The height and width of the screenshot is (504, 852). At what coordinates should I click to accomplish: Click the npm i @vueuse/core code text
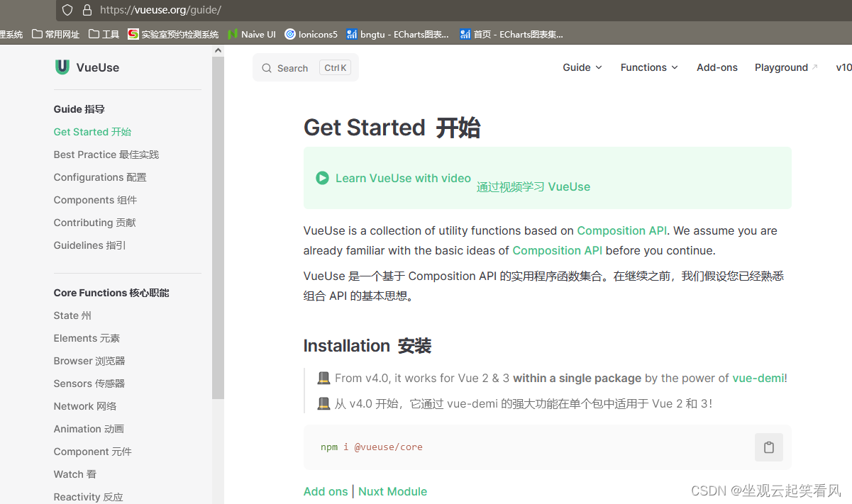click(372, 447)
